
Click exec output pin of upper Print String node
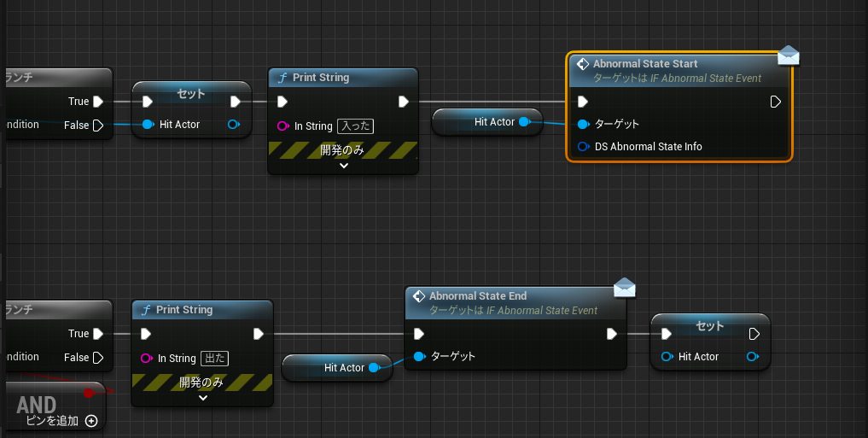[404, 102]
